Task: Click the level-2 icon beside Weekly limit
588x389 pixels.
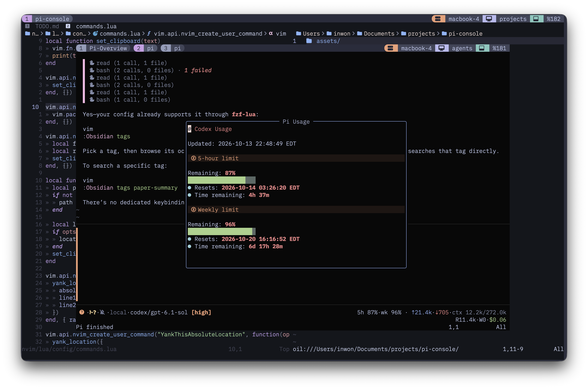Action: tap(194, 210)
